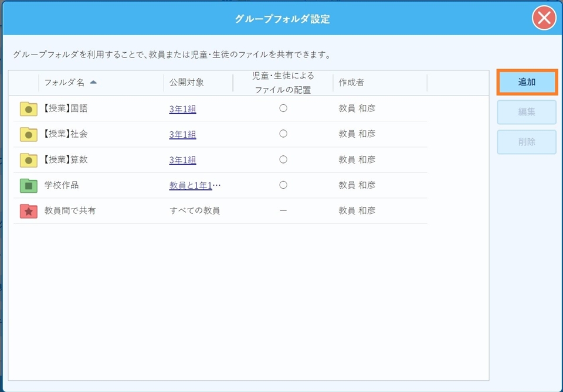Open the 教員と1年1… link for 学校作品
Image resolution: width=563 pixels, height=392 pixels.
coord(195,186)
